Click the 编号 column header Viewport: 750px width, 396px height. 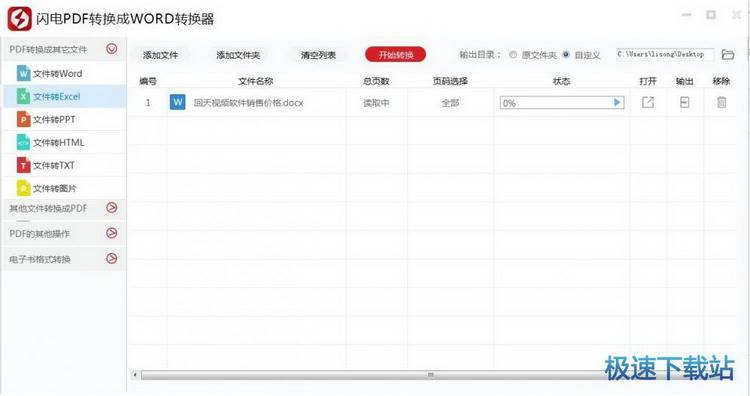(148, 81)
